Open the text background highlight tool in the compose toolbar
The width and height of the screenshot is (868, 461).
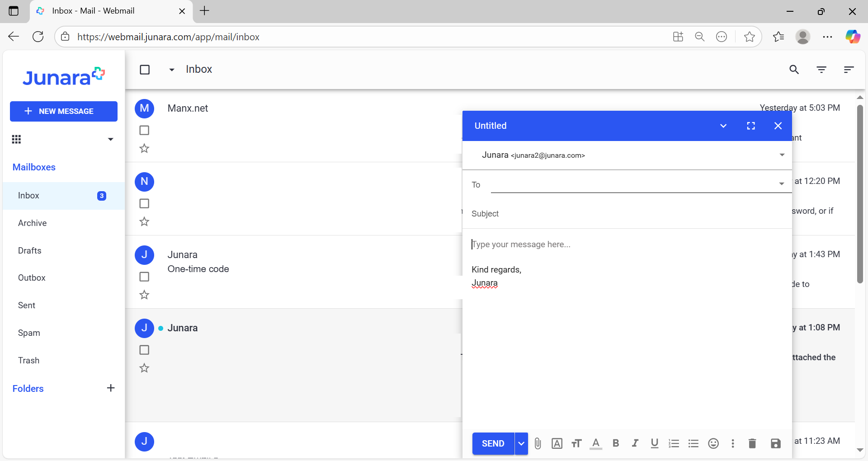(x=557, y=443)
